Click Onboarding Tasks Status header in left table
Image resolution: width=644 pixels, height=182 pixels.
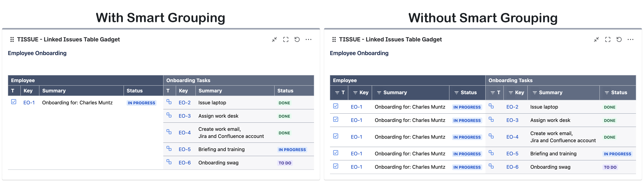tap(285, 91)
